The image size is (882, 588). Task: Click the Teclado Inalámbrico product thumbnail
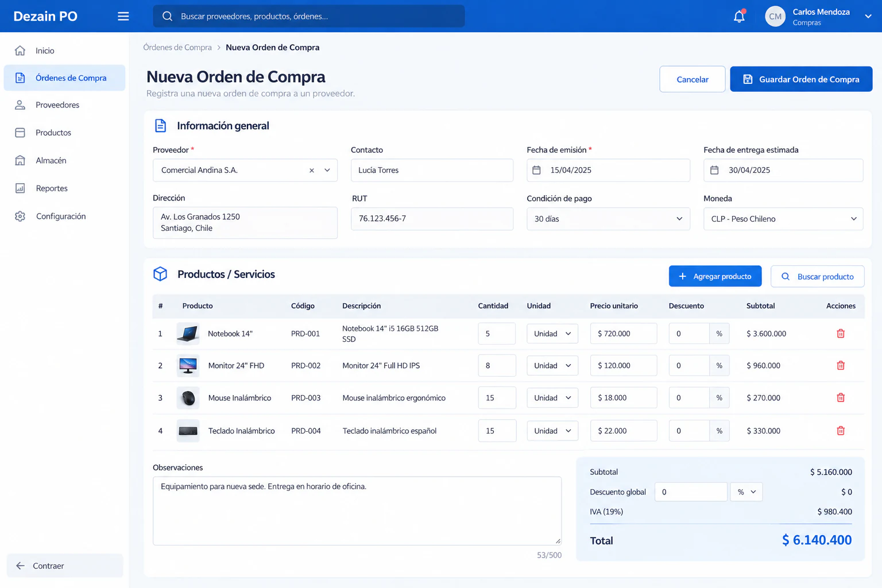tap(188, 431)
